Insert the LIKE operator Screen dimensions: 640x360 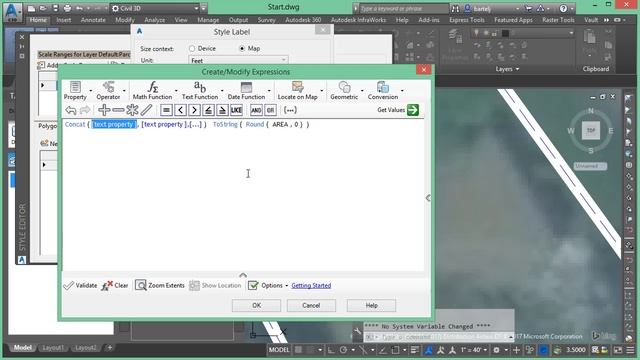[236, 110]
